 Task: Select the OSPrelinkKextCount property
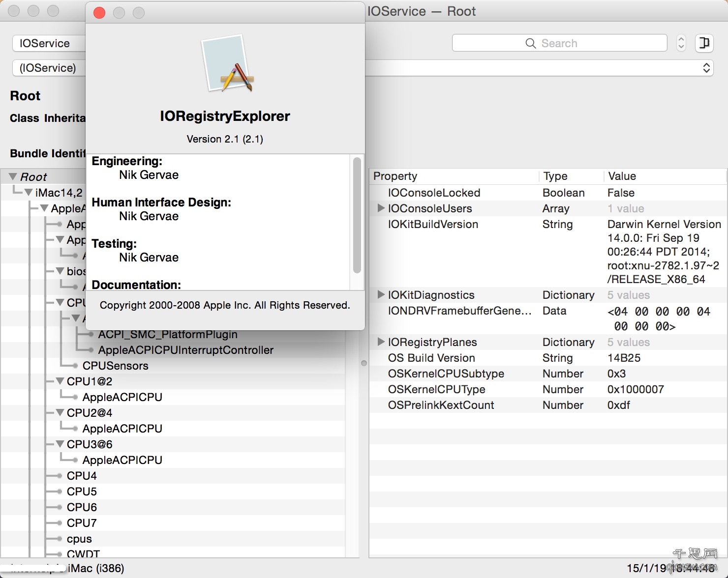click(x=441, y=405)
